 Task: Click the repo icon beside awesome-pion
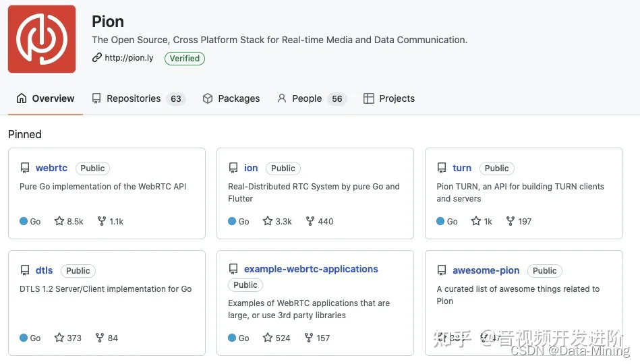click(x=442, y=270)
